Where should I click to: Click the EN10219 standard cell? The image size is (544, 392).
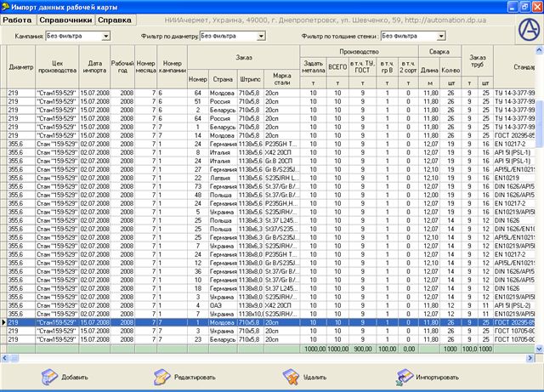pyautogui.click(x=514, y=178)
